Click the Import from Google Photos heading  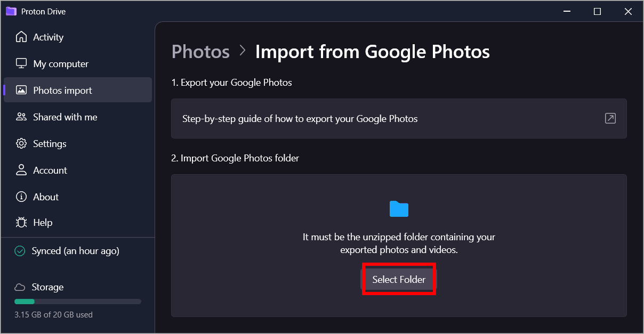(372, 52)
